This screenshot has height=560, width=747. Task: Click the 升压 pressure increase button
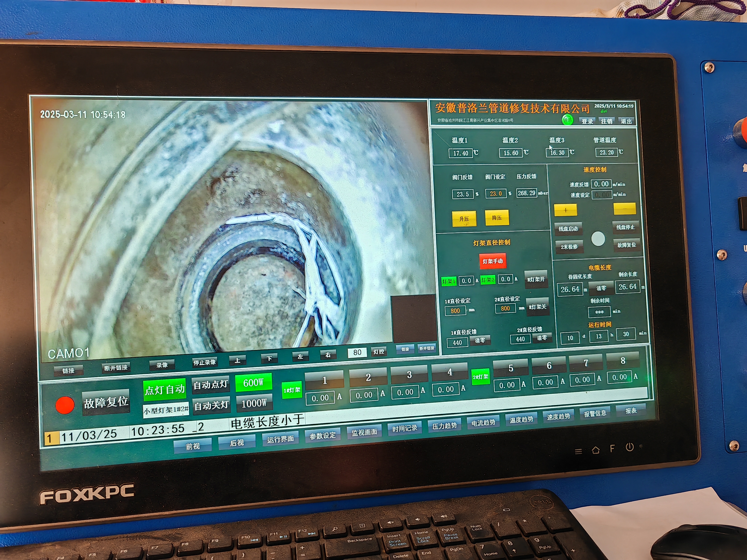click(x=464, y=219)
